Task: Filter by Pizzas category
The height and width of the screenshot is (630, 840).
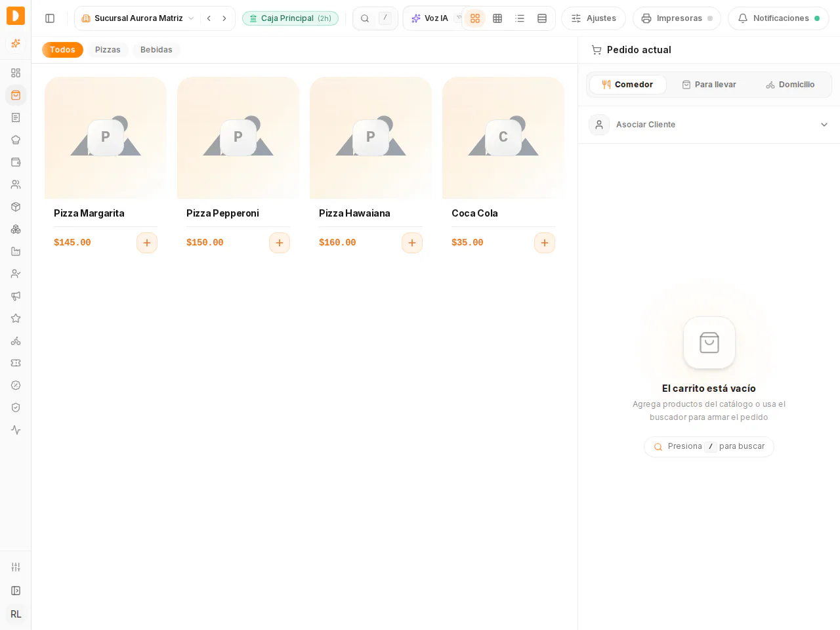Action: tap(108, 50)
